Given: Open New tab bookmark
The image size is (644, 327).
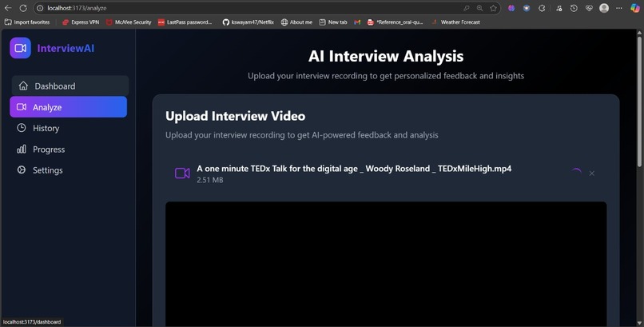Looking at the screenshot, I should pos(333,22).
